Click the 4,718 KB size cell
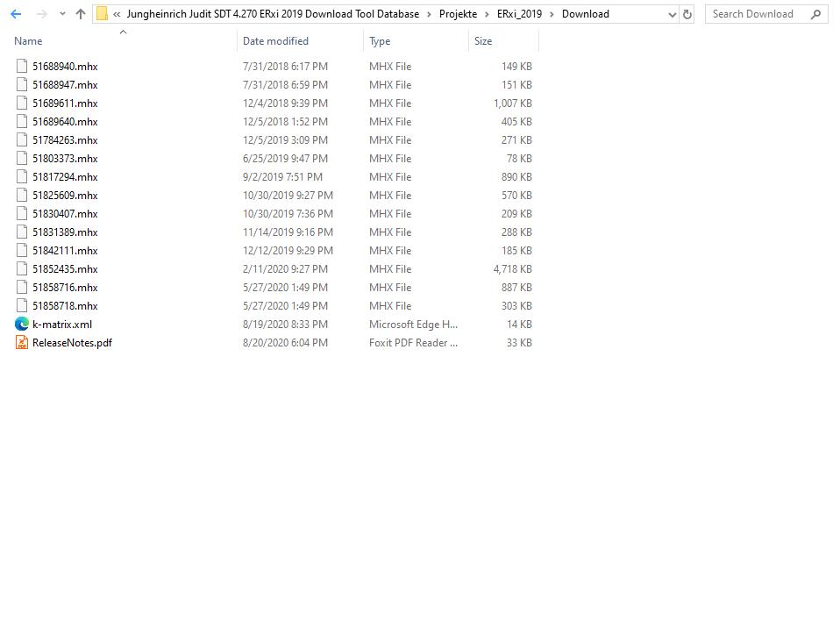Image resolution: width=840 pixels, height=628 pixels. tap(513, 269)
